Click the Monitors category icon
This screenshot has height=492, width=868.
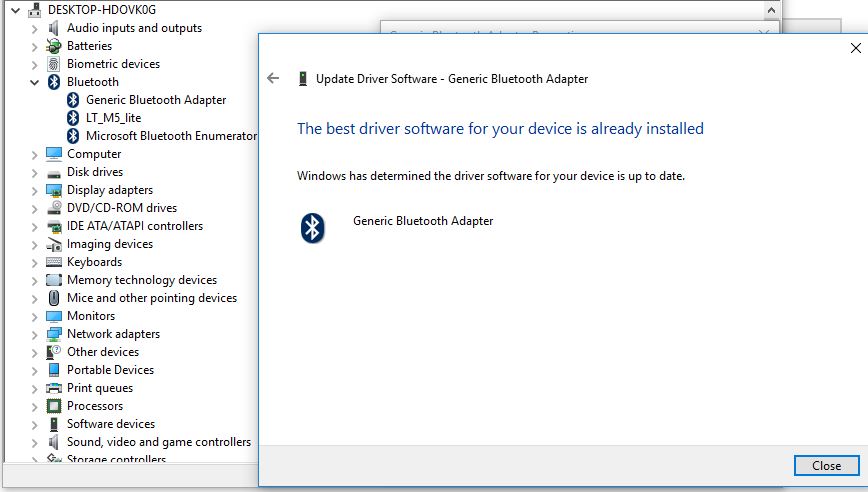(x=54, y=316)
